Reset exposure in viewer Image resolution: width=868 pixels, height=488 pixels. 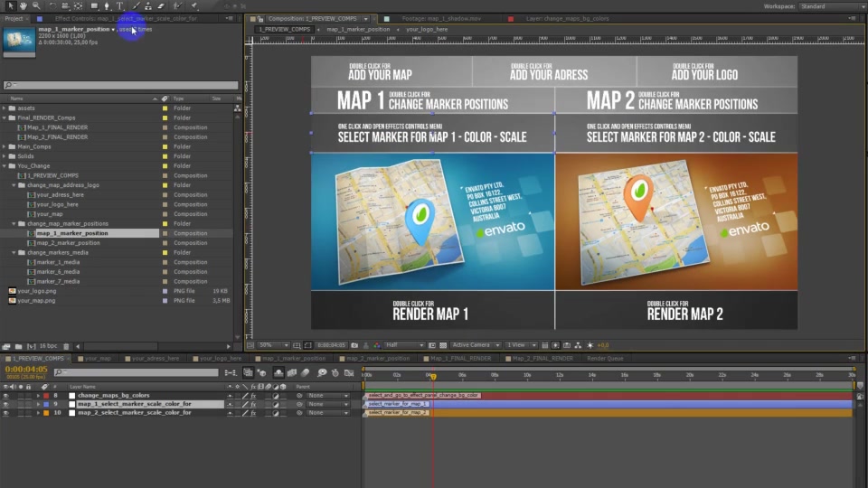(x=590, y=345)
